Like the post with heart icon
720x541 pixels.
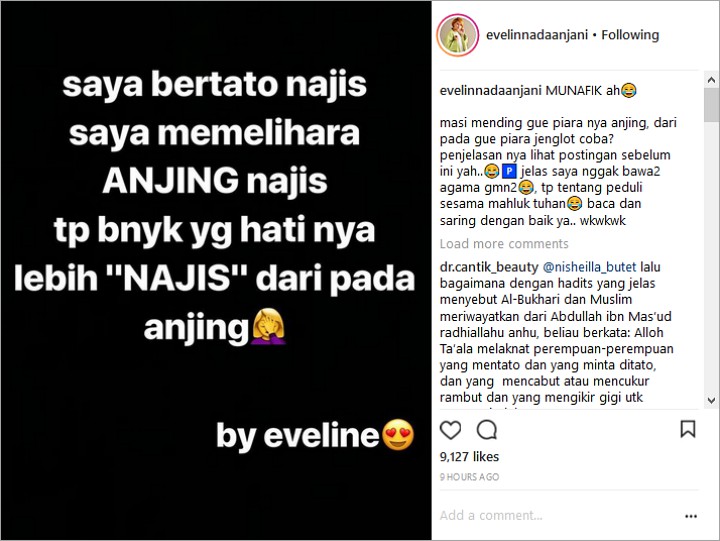tap(450, 430)
